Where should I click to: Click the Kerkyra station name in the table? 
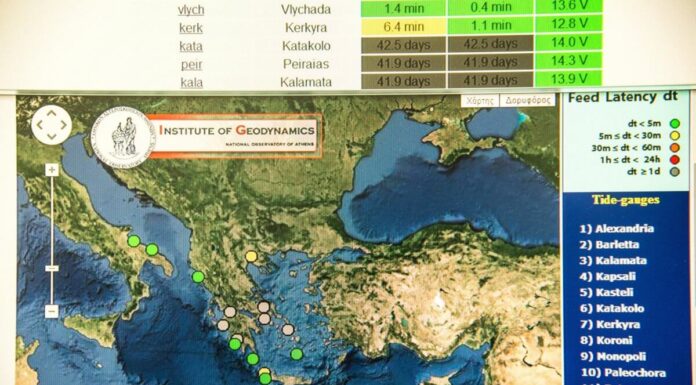click(306, 28)
